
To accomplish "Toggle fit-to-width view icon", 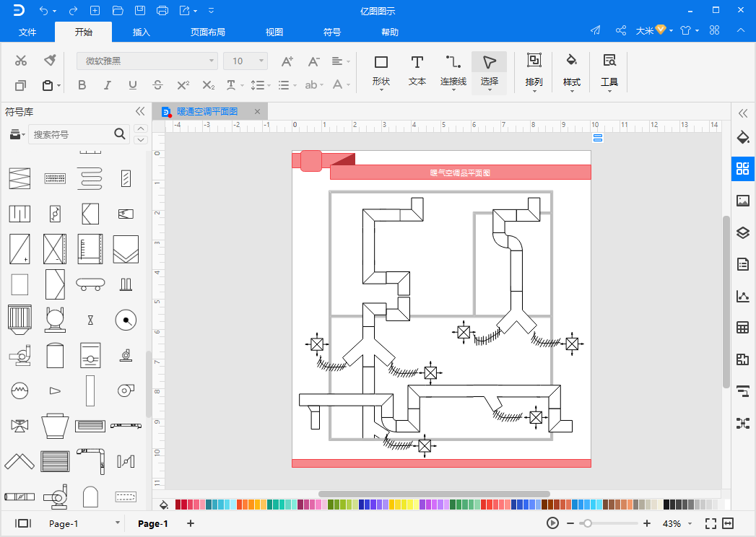I will coord(728,523).
